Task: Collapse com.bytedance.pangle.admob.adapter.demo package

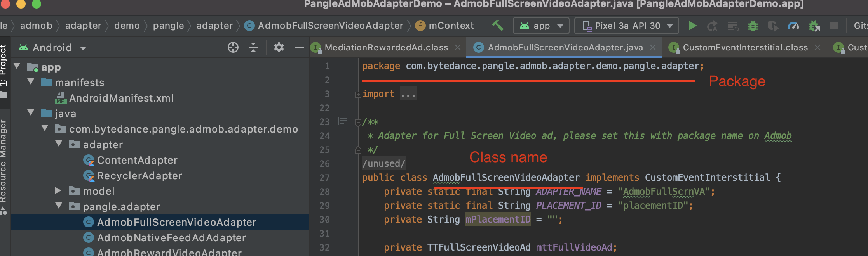Action: (x=45, y=128)
